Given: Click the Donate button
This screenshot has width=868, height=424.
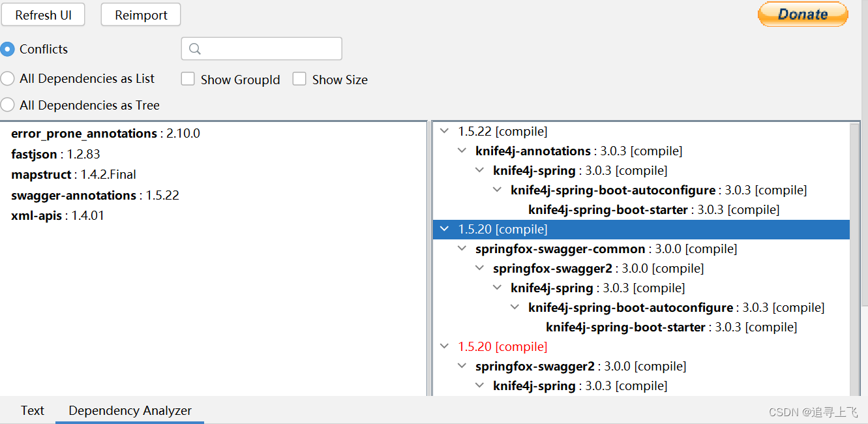Looking at the screenshot, I should tap(802, 14).
